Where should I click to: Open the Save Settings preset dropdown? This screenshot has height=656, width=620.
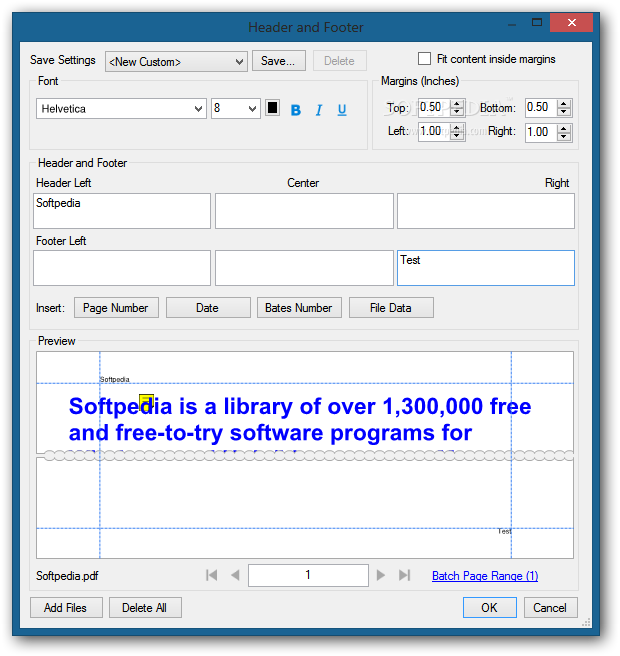click(176, 62)
